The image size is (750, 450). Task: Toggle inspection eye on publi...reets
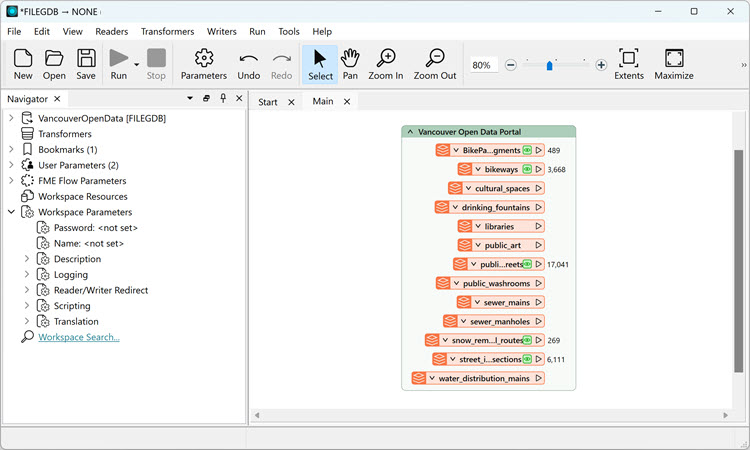pos(527,264)
